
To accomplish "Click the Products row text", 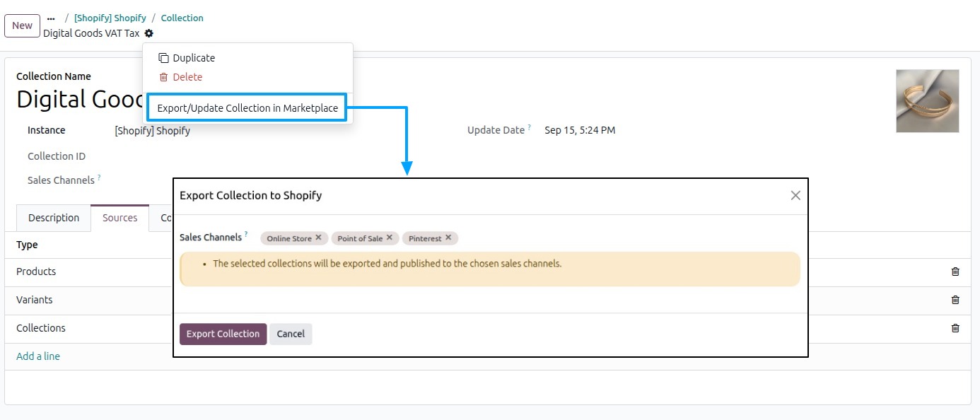I will tap(36, 272).
